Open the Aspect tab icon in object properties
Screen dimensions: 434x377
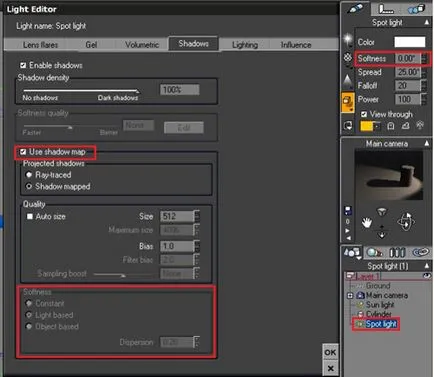pyautogui.click(x=355, y=9)
